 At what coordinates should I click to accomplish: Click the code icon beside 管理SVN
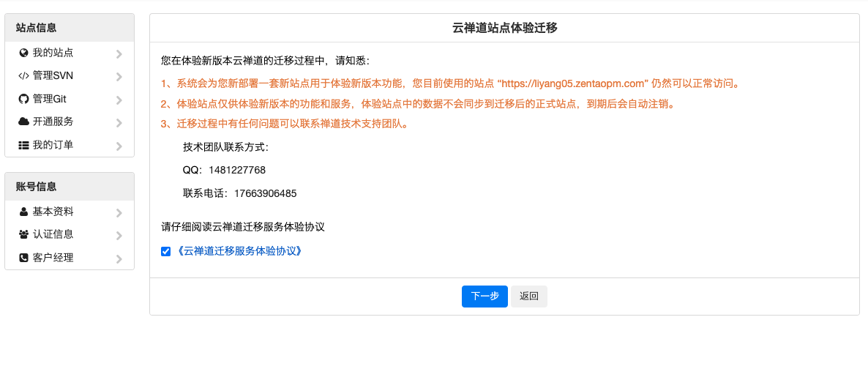[23, 75]
